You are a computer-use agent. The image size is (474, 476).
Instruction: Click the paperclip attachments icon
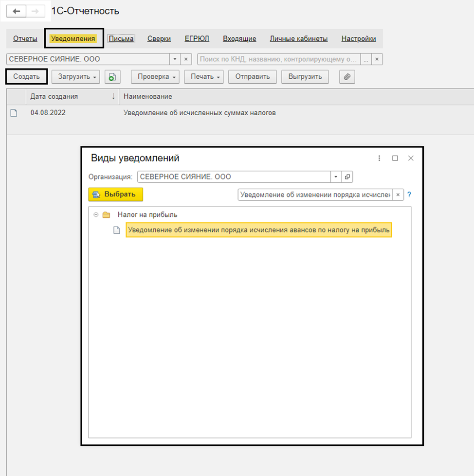[347, 77]
